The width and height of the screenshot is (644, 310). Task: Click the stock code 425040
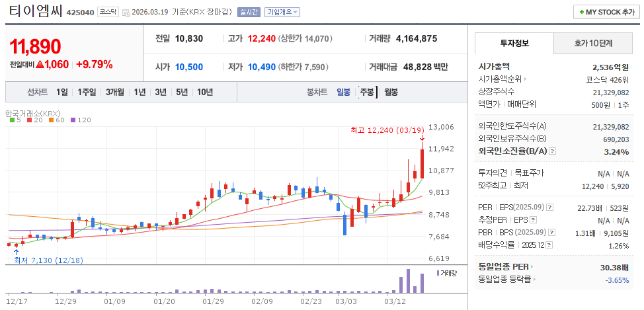pyautogui.click(x=80, y=13)
